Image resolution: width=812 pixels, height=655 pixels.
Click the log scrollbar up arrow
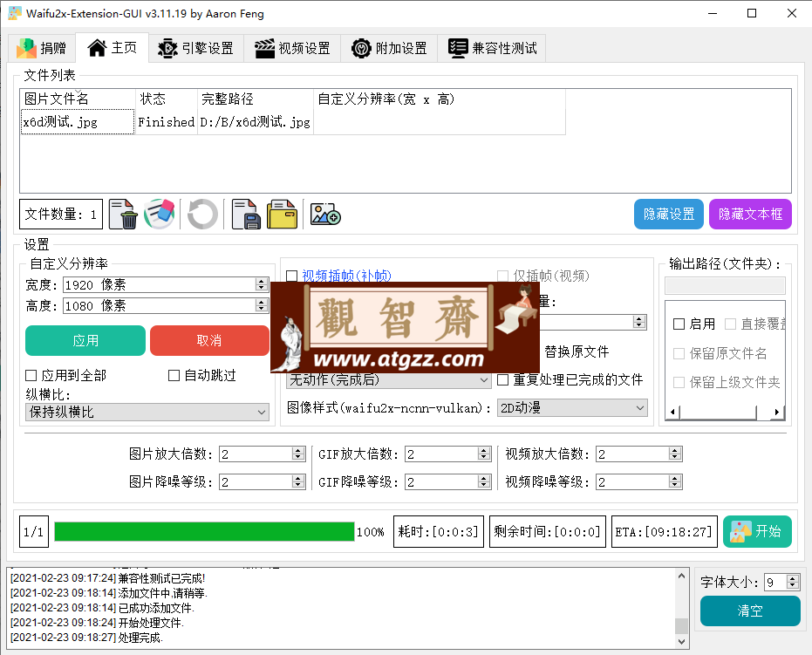point(681,576)
